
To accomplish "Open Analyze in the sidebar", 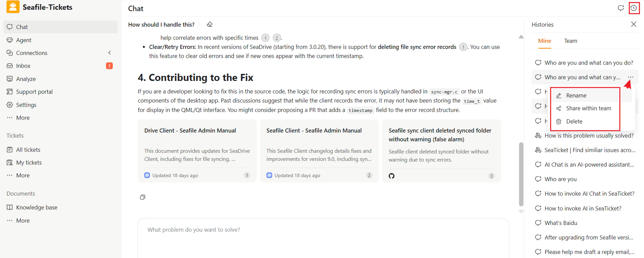I will coord(60,79).
